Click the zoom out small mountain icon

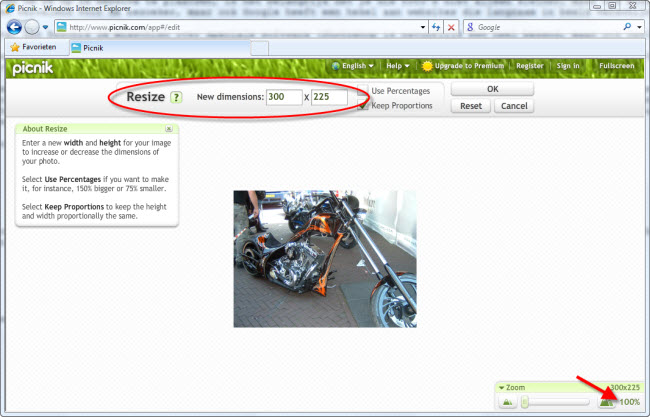pyautogui.click(x=507, y=402)
